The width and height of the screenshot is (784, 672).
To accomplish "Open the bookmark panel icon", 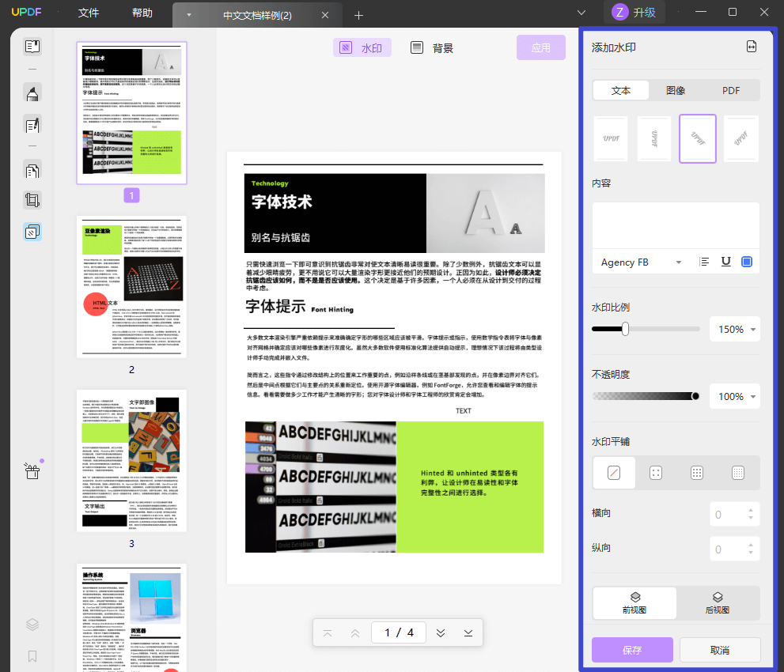I will pos(32,656).
